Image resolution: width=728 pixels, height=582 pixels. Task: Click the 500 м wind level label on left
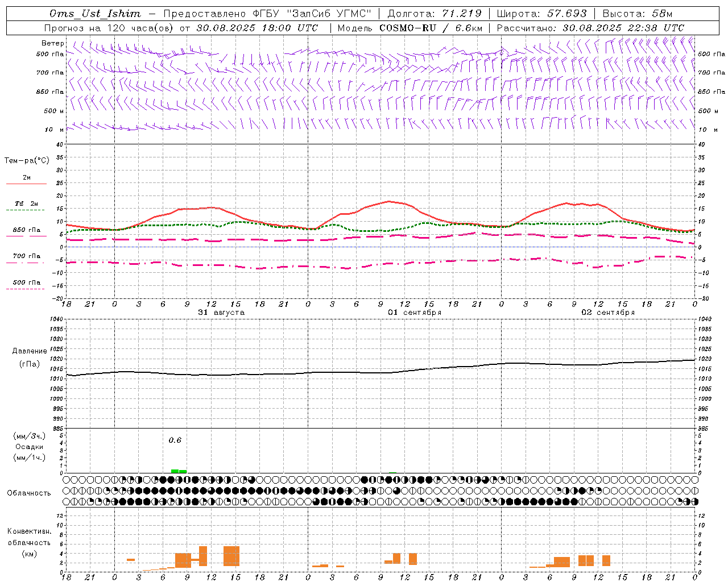click(54, 111)
